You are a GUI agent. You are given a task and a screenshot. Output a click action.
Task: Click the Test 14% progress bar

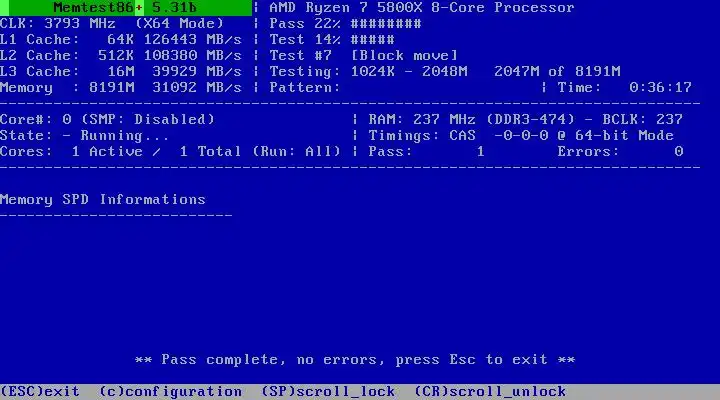point(332,39)
